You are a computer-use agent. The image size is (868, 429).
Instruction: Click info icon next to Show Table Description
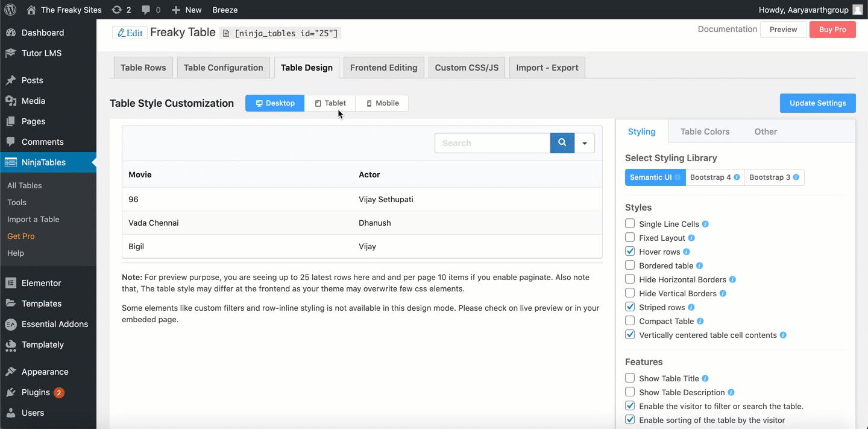[731, 392]
